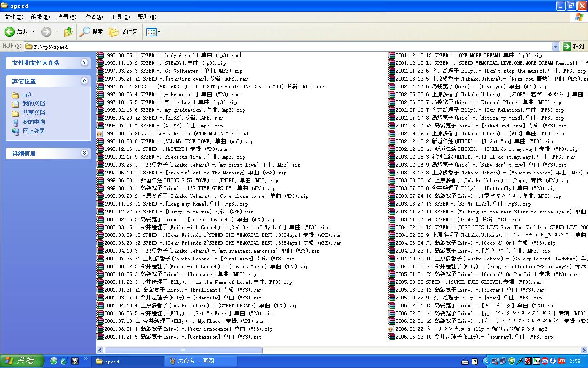The image size is (588, 368).
Task: Select archive icon of [my.greatest.memories] file
Action: [x=100, y=251]
